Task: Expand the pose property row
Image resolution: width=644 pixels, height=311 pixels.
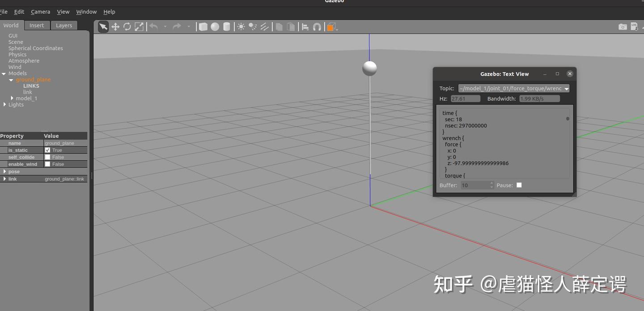Action: (x=5, y=171)
